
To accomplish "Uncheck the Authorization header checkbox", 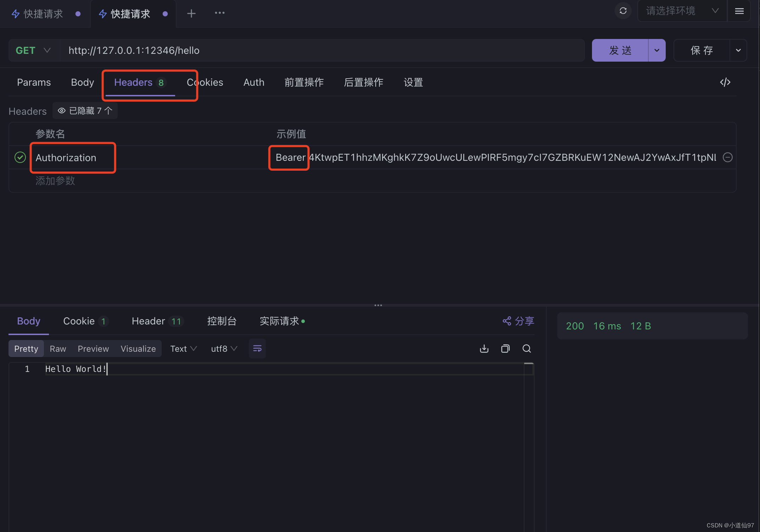I will 20,157.
